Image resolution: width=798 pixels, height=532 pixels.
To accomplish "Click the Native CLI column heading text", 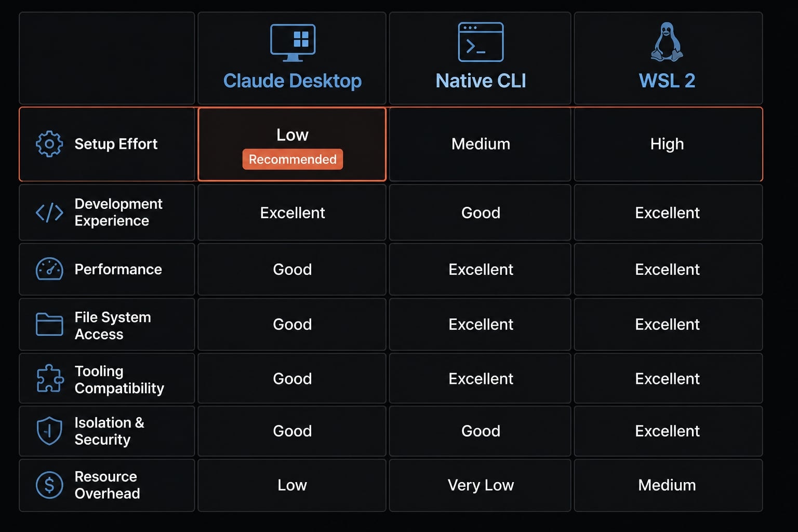I will 481,81.
